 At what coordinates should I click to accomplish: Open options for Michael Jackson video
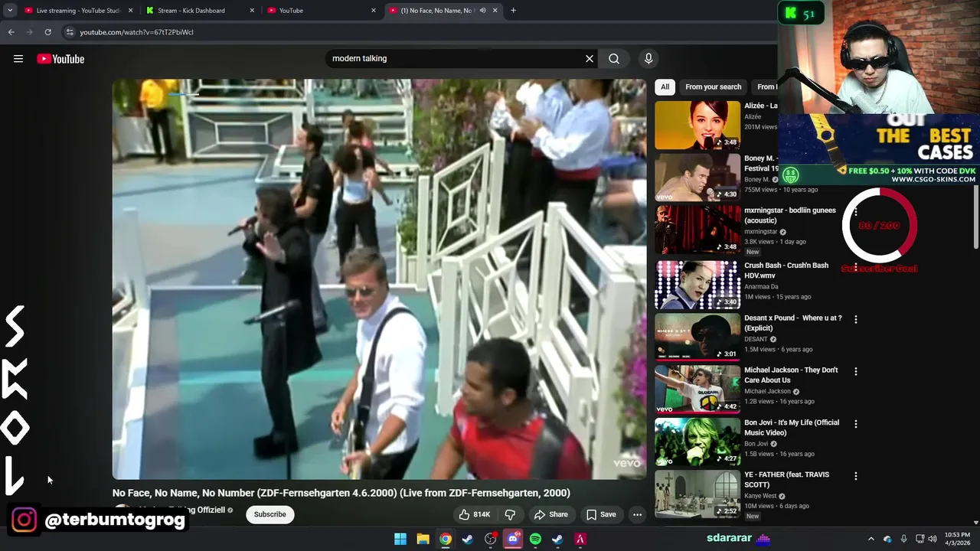click(856, 371)
